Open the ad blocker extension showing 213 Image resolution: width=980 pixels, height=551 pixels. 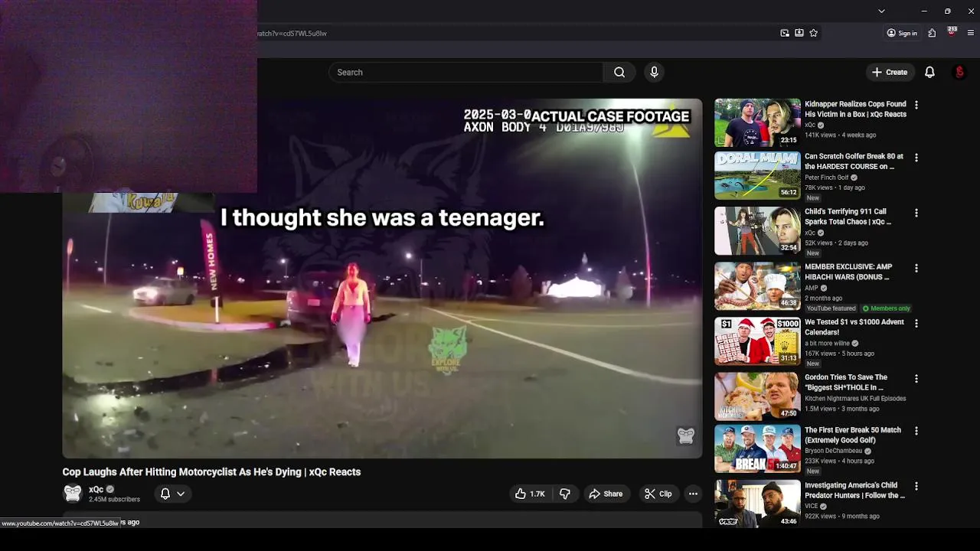tap(952, 32)
